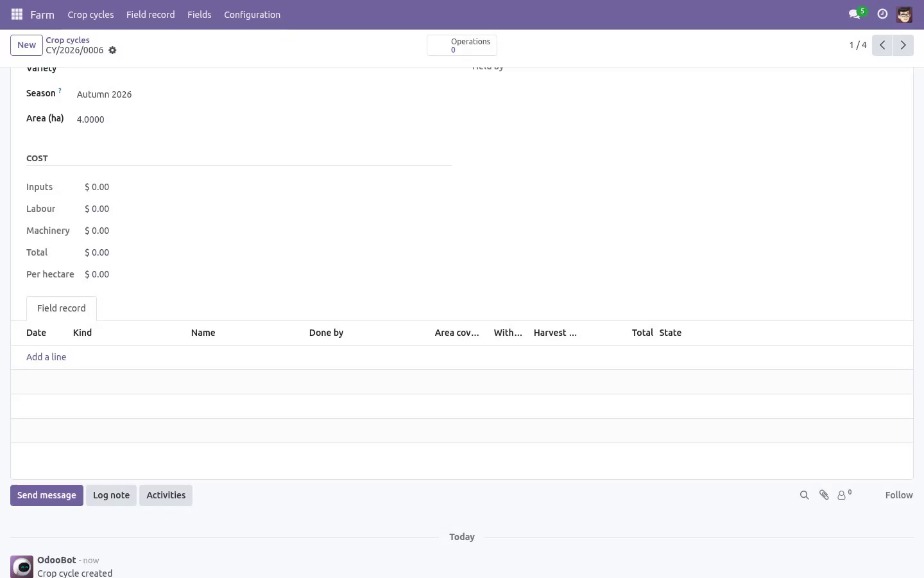This screenshot has width=924, height=578.
Task: Open the Crop cycles menu
Action: [x=90, y=14]
